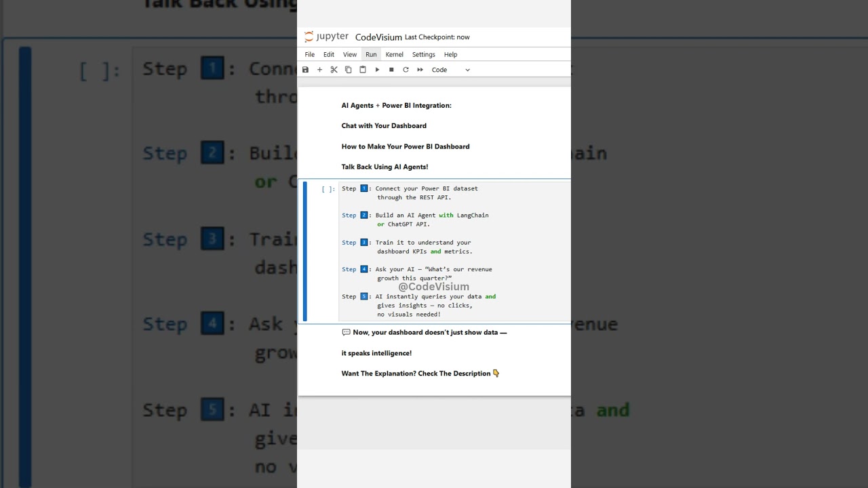Run the selected cell with play icon
Screen dimensions: 868x488
pyautogui.click(x=377, y=70)
